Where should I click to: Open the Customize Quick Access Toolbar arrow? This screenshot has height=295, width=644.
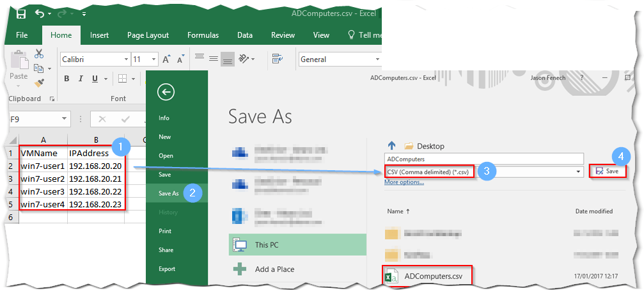pyautogui.click(x=84, y=14)
